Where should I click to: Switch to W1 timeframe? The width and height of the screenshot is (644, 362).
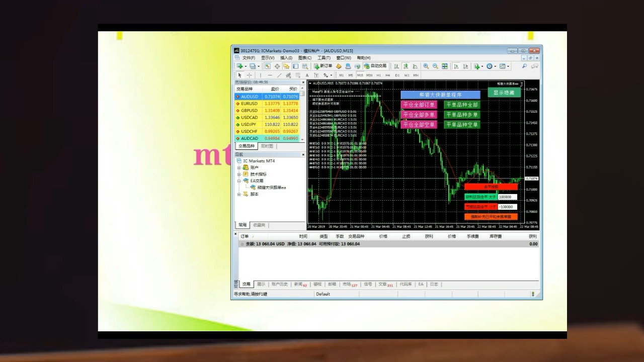coord(407,75)
